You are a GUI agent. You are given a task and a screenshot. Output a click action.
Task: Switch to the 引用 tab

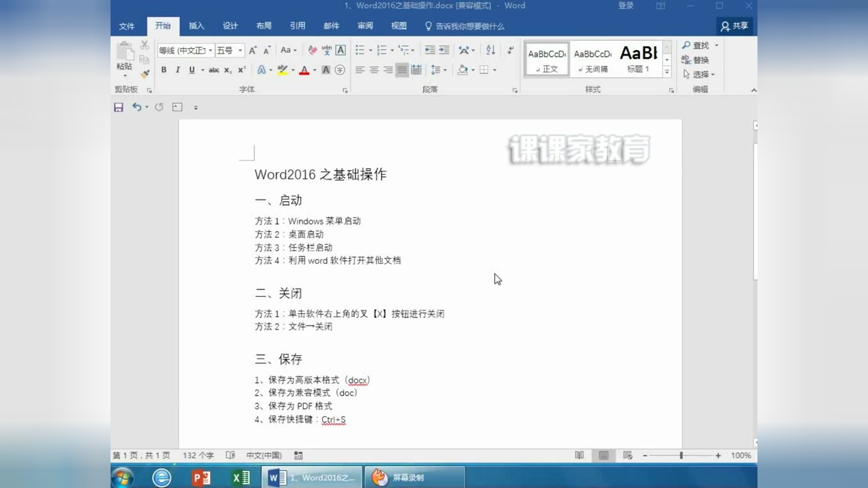298,26
